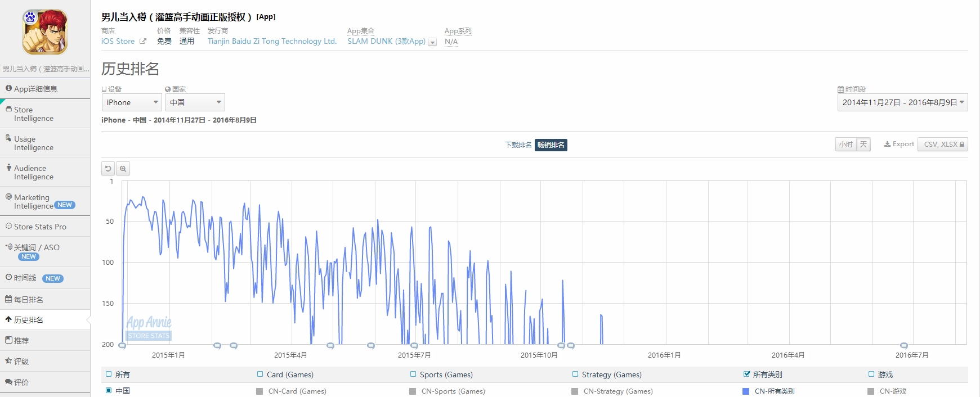The height and width of the screenshot is (397, 980).
Task: Click the app icon thumbnail in sidebar
Action: [x=45, y=32]
